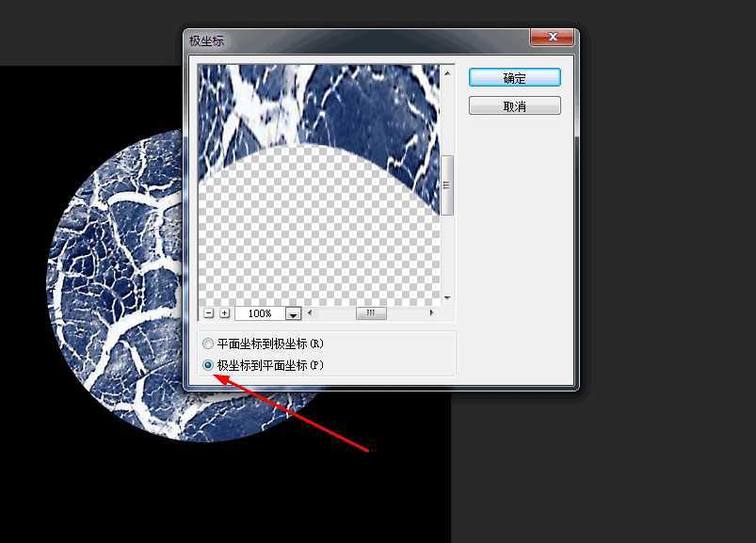Click the 极坐标 dialog title bar
Screen dimensions: 756x543
click(x=330, y=40)
